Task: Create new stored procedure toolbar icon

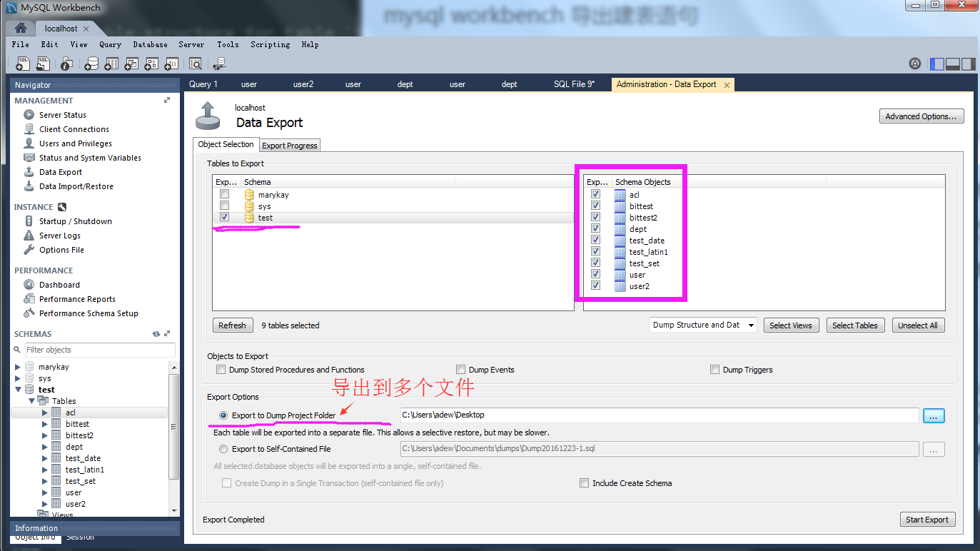Action: pos(151,64)
